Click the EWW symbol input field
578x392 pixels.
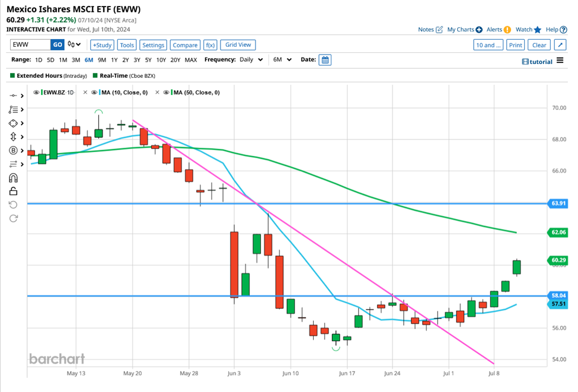(x=30, y=45)
